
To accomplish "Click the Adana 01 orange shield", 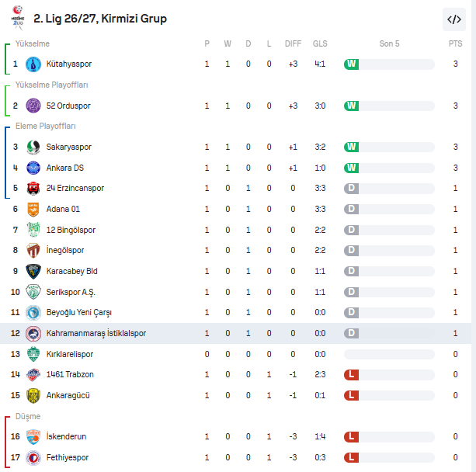I will [33, 209].
